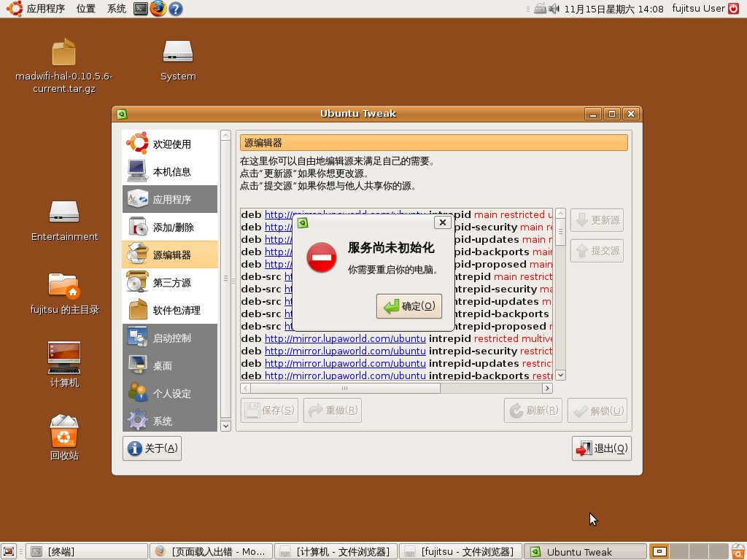Open 软件包清理 in the sidebar
The height and width of the screenshot is (560, 747).
click(x=170, y=310)
